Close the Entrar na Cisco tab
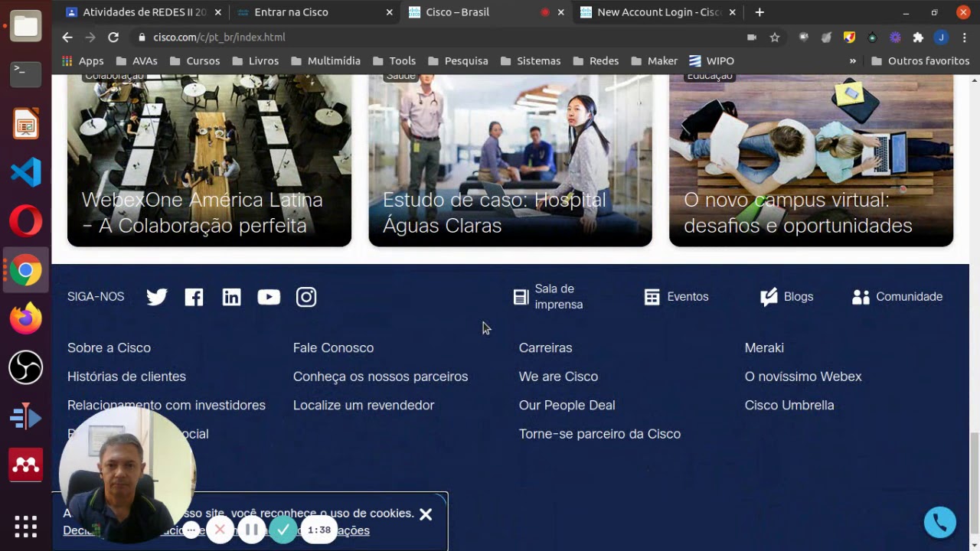The image size is (980, 551). (x=389, y=12)
